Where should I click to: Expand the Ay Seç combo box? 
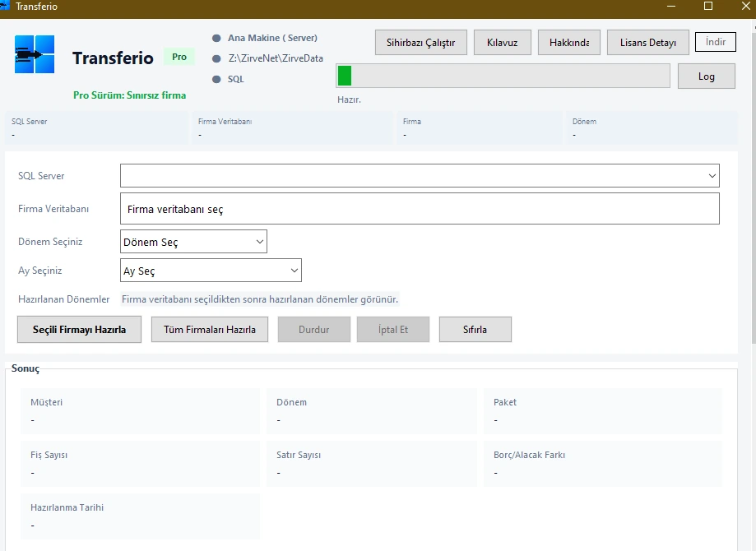coord(211,271)
